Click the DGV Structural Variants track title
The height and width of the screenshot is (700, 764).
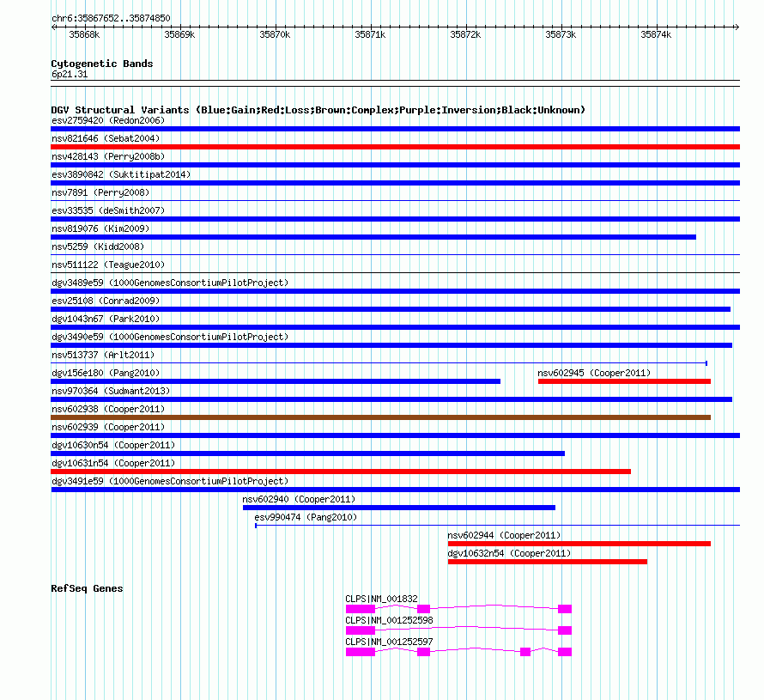click(318, 110)
